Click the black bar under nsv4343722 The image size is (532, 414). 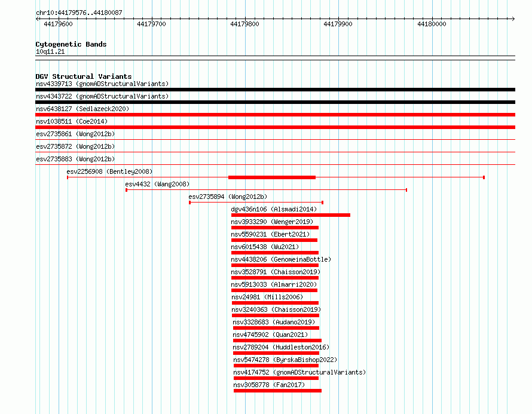[275, 102]
